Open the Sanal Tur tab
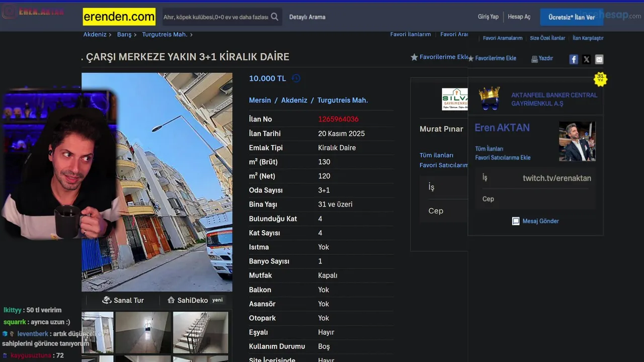Screen dimensions: 644x362 [123, 300]
